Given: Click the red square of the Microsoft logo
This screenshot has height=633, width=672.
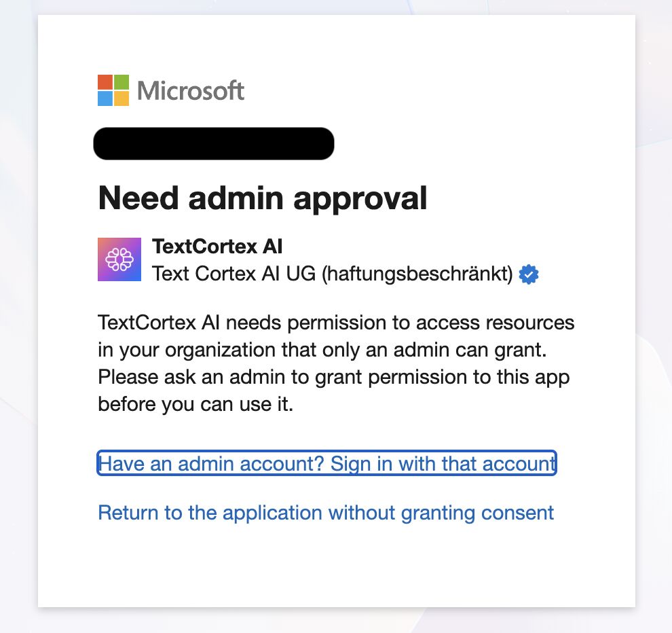Looking at the screenshot, I should pyautogui.click(x=105, y=82).
